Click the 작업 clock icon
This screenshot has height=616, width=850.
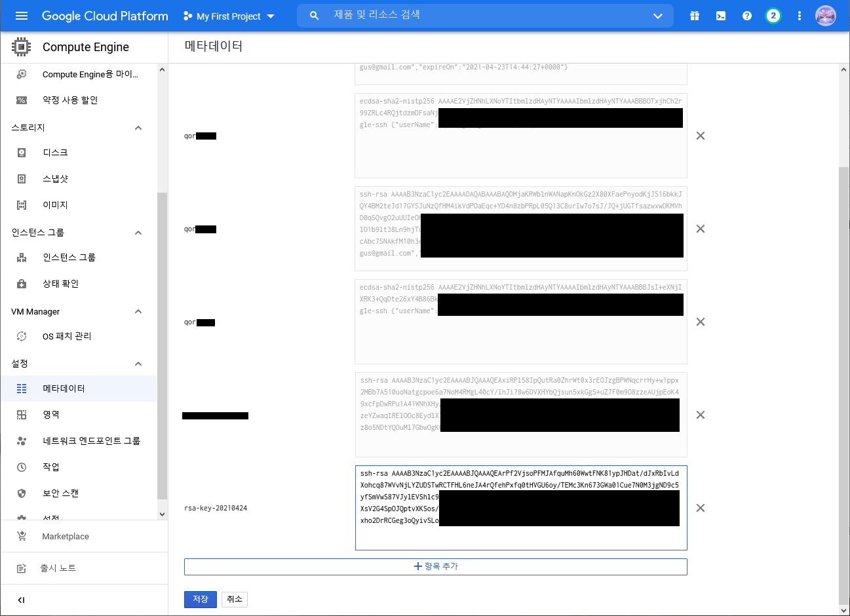click(22, 467)
